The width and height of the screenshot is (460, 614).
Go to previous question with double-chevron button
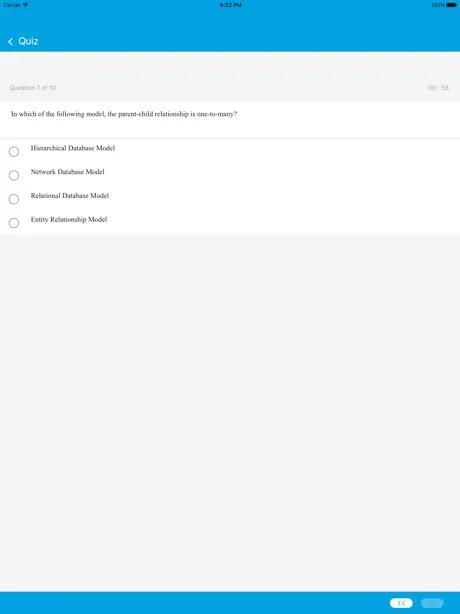(401, 603)
